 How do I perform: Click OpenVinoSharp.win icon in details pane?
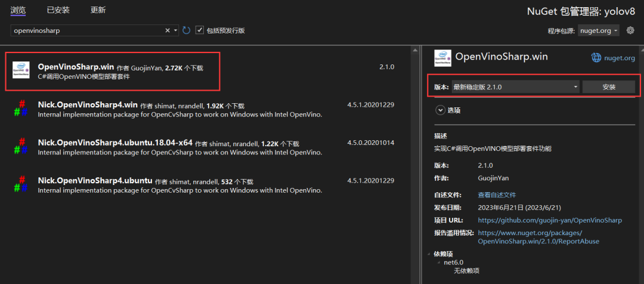pos(442,58)
